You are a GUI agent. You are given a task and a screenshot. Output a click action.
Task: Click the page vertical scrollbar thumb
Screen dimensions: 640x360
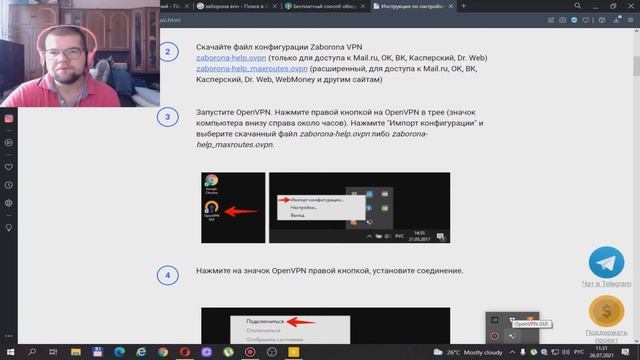[636, 66]
